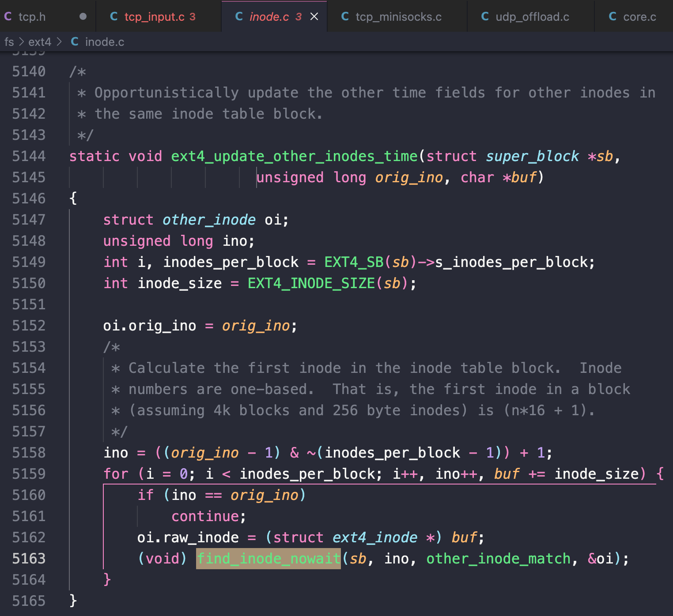Click the for keyword on line 5159
This screenshot has width=673, height=616.
point(116,474)
